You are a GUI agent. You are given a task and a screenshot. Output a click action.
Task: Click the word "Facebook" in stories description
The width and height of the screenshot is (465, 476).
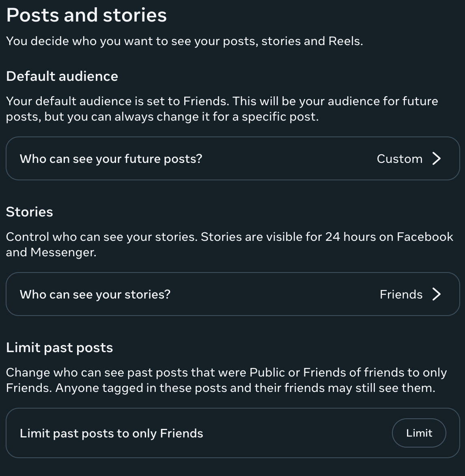coord(424,237)
